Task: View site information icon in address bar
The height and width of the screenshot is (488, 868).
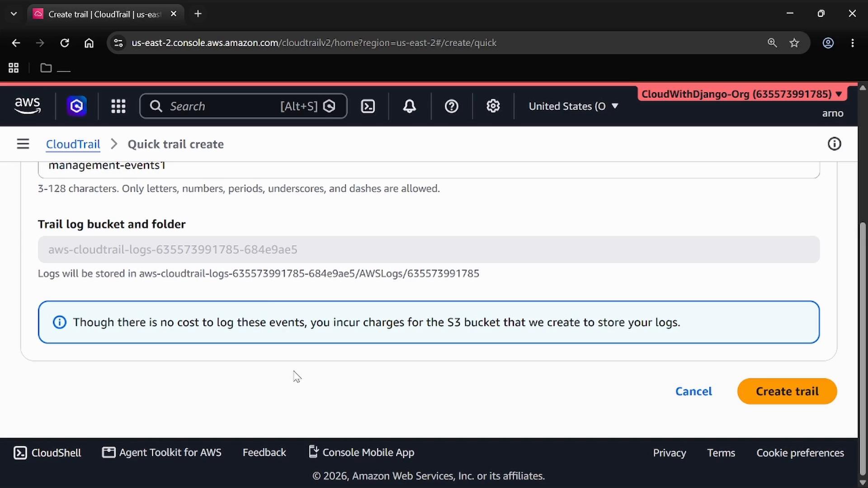Action: pyautogui.click(x=118, y=43)
